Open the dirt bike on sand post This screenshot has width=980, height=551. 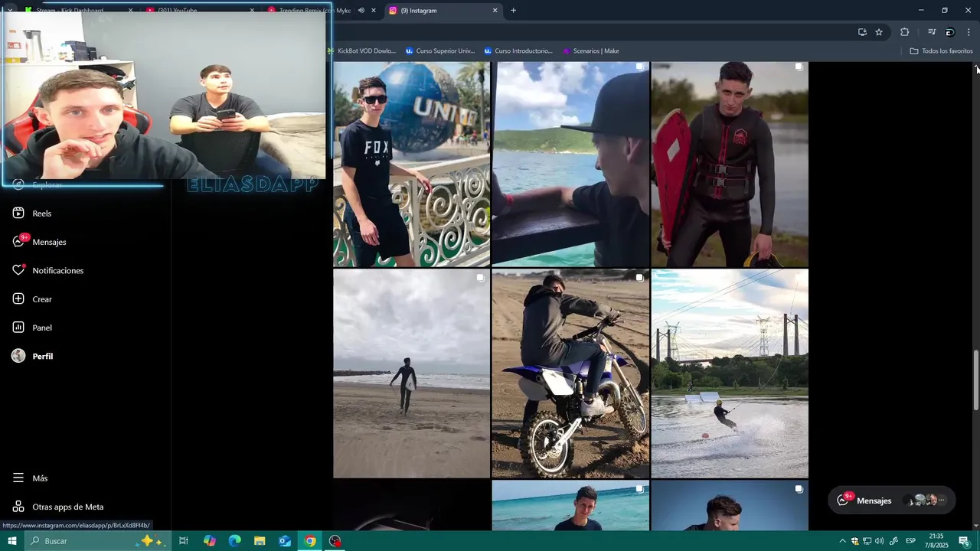tap(570, 373)
